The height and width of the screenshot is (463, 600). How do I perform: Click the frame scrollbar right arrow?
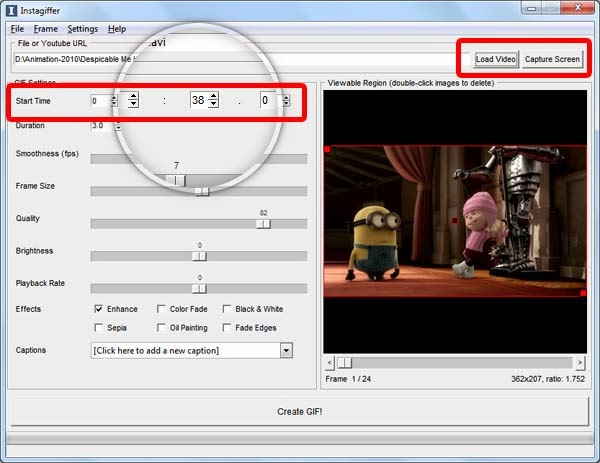(580, 363)
